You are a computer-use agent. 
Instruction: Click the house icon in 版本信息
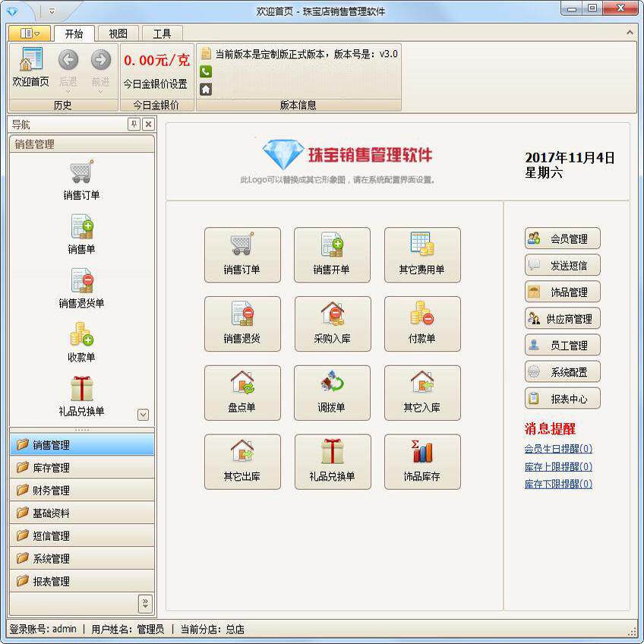tap(206, 89)
